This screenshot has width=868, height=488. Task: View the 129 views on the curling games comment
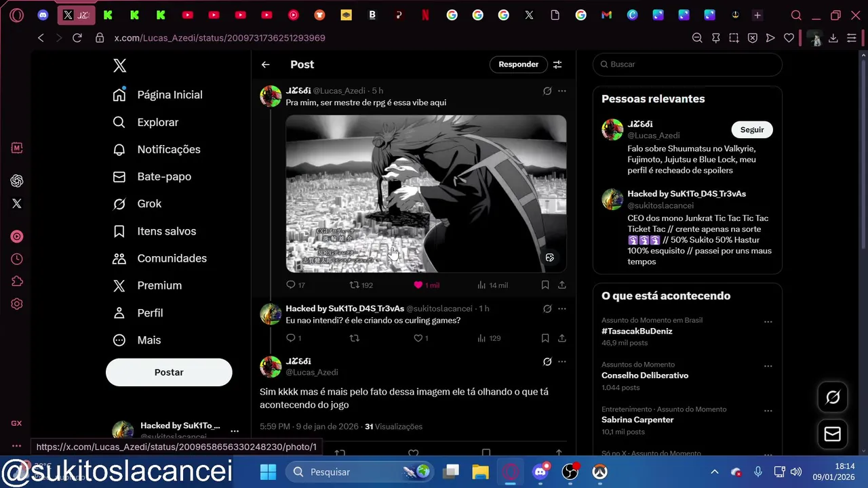click(489, 338)
